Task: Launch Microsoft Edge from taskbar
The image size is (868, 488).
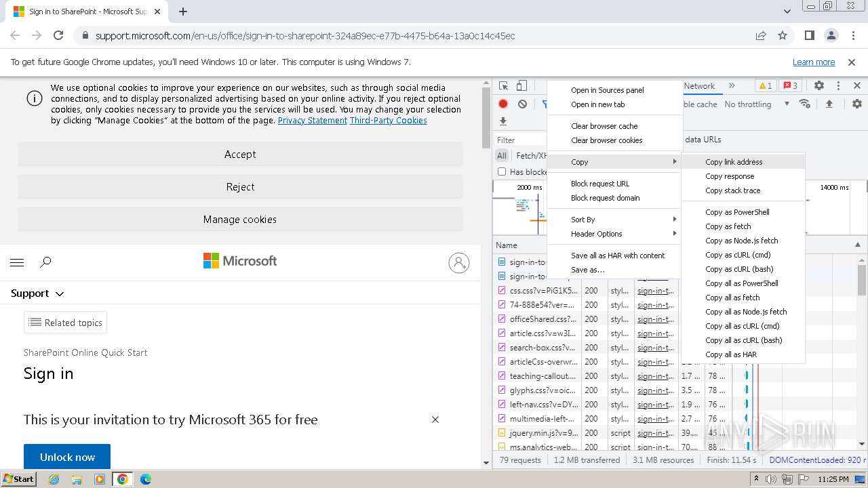Action: [145, 479]
